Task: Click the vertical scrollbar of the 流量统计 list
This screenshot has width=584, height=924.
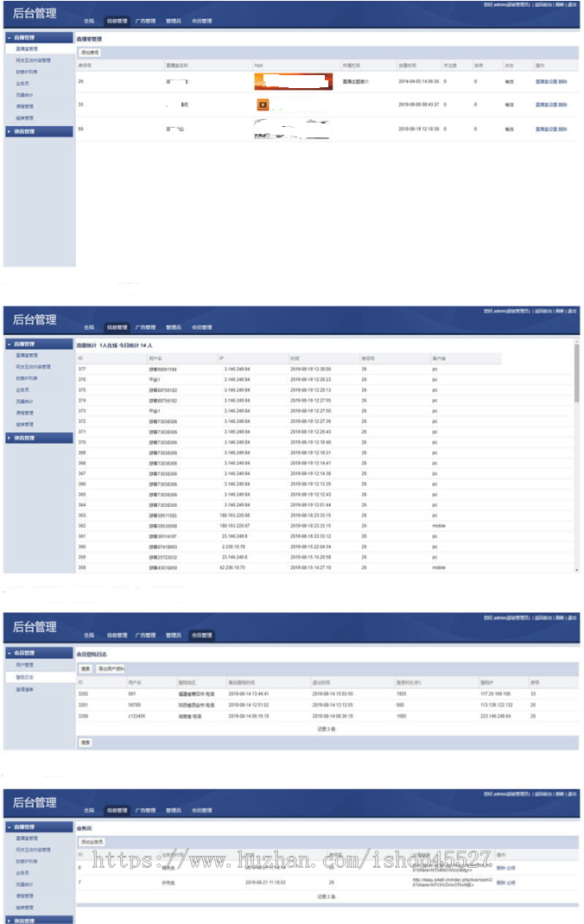Action: click(576, 373)
